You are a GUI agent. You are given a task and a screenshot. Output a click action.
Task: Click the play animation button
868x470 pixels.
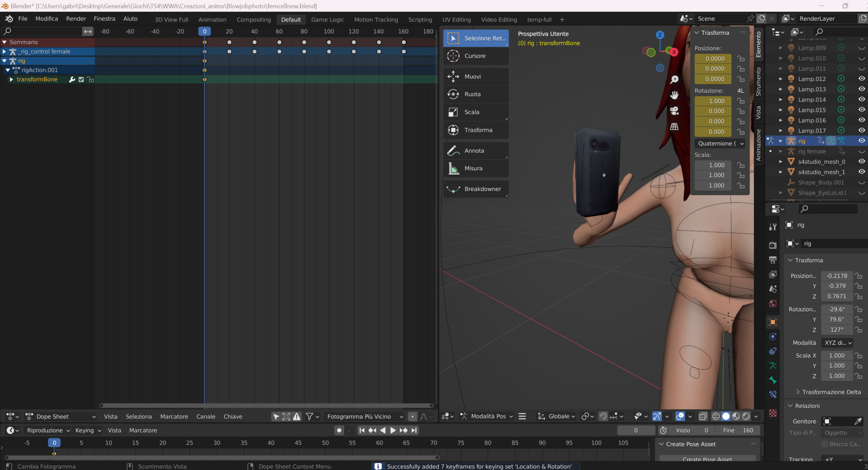pyautogui.click(x=393, y=431)
